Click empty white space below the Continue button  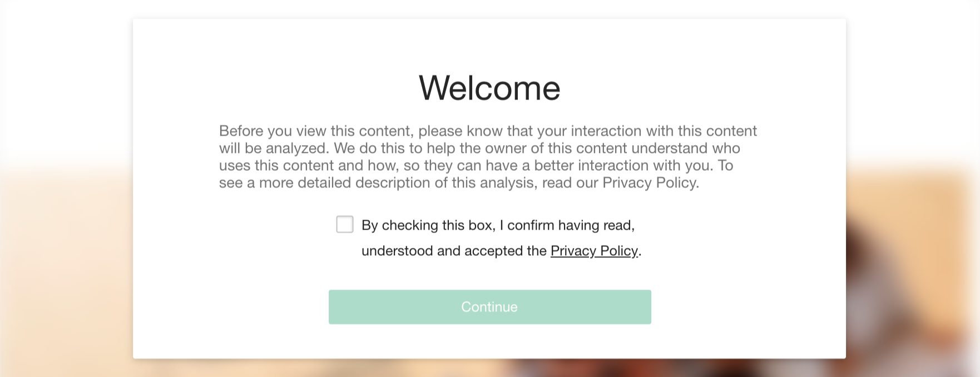point(489,341)
